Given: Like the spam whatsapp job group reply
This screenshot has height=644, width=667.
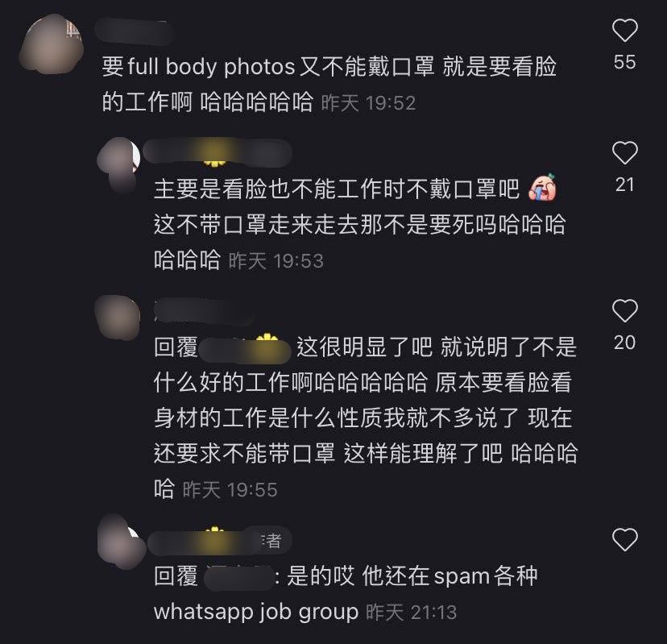Looking at the screenshot, I should coord(624,539).
